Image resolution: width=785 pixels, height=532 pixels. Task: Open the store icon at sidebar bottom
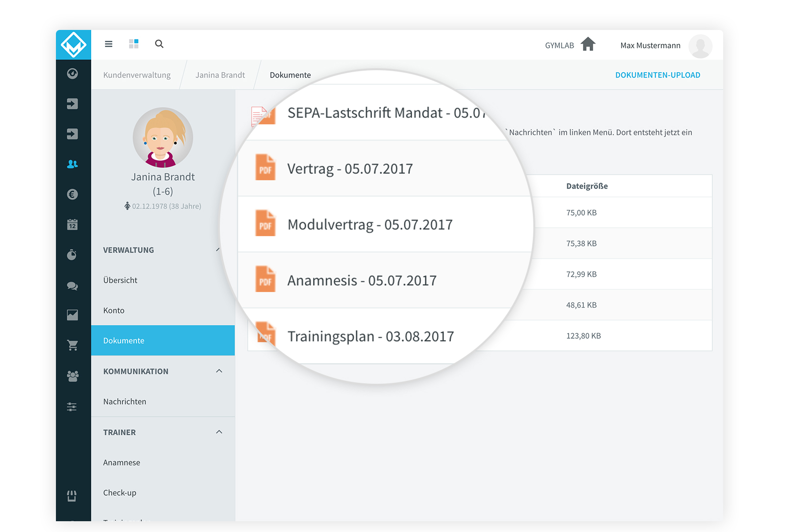pos(72,496)
